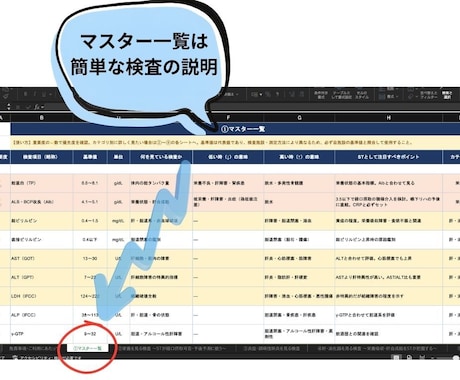Select column F header

pyautogui.click(x=228, y=118)
